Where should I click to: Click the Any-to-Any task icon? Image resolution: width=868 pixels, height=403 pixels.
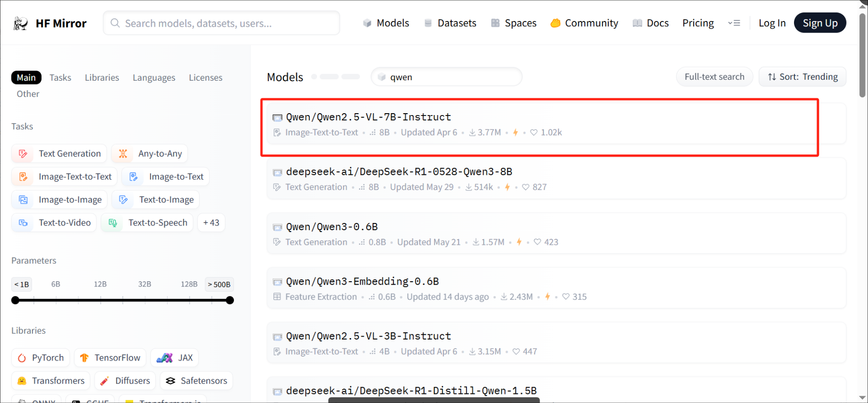pyautogui.click(x=123, y=154)
